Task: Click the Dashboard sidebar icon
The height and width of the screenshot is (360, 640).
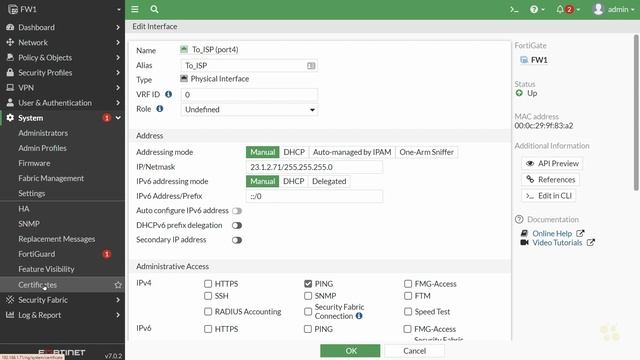Action: (10, 27)
